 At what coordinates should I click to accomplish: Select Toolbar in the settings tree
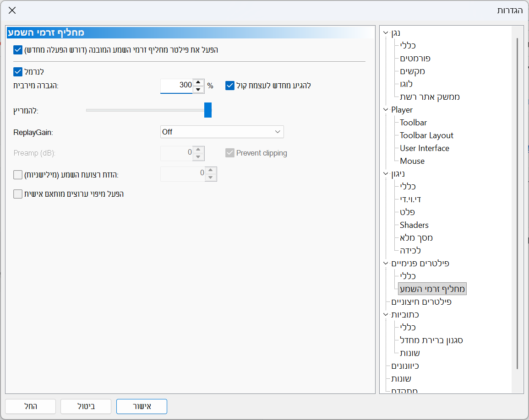[413, 122]
